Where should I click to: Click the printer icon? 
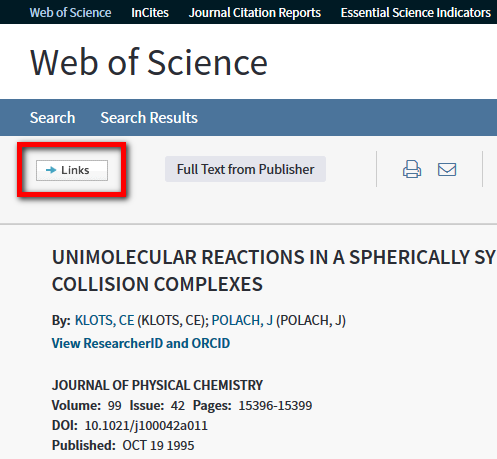[412, 169]
